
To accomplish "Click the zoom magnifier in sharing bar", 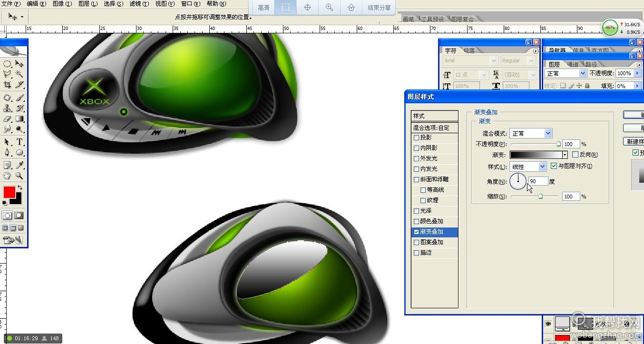I will click(x=329, y=8).
